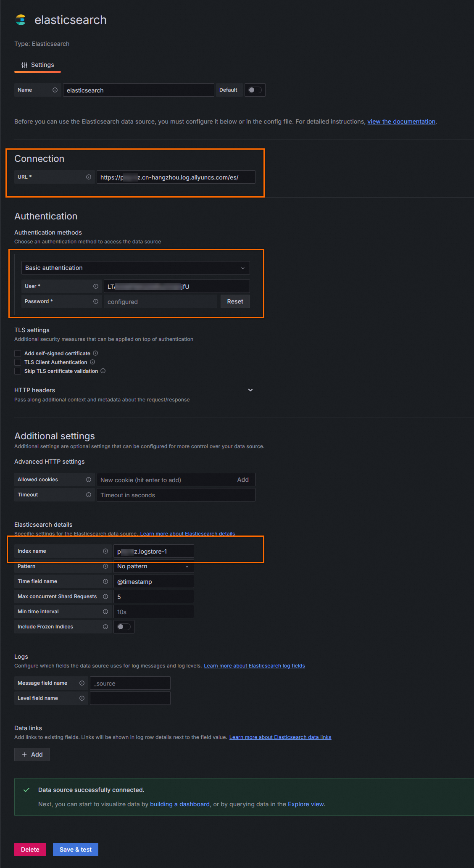Screen dimensions: 474x868
Task: Open the Basic authentication method dropdown
Action: (136, 268)
